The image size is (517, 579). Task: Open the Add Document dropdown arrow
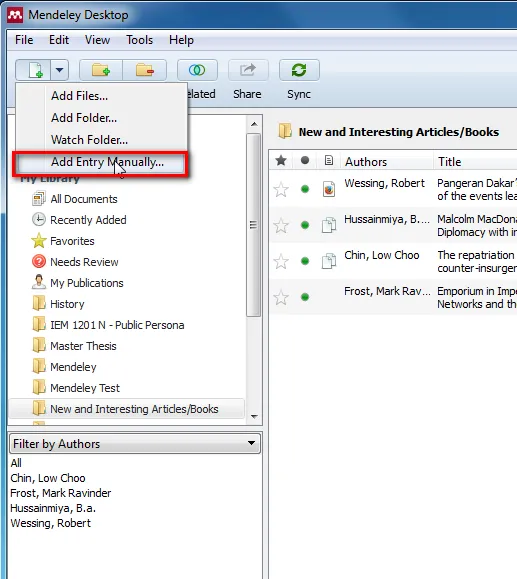click(x=59, y=69)
